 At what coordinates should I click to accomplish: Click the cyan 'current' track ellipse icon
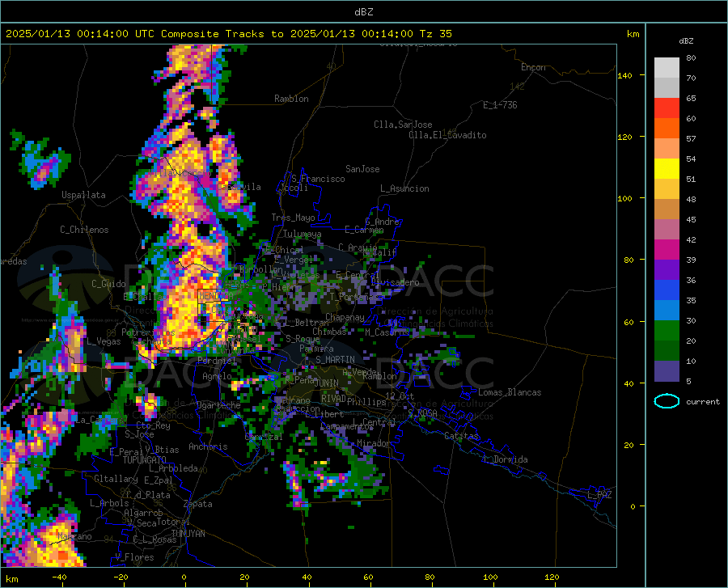[667, 401]
